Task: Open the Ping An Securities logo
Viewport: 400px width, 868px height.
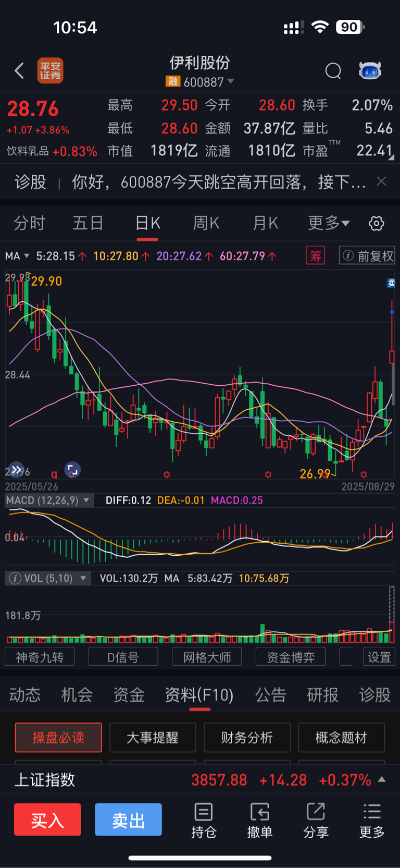Action: [x=50, y=70]
